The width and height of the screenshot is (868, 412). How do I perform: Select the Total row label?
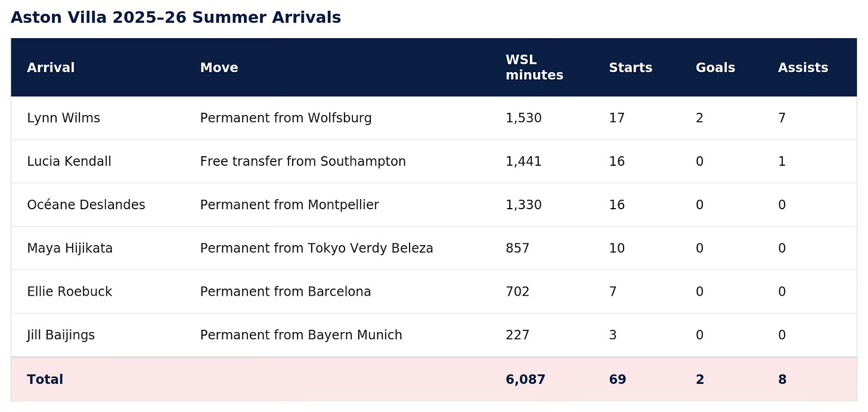[45, 379]
